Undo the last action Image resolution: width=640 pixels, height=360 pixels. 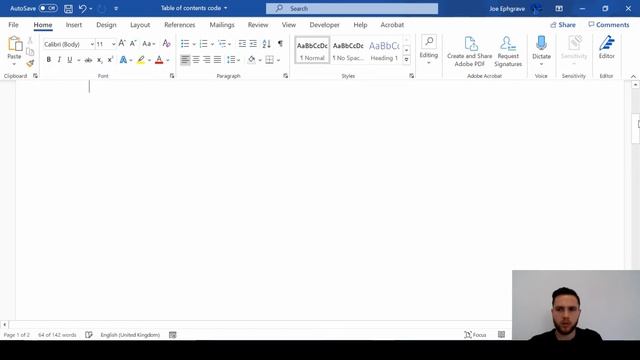click(x=83, y=9)
